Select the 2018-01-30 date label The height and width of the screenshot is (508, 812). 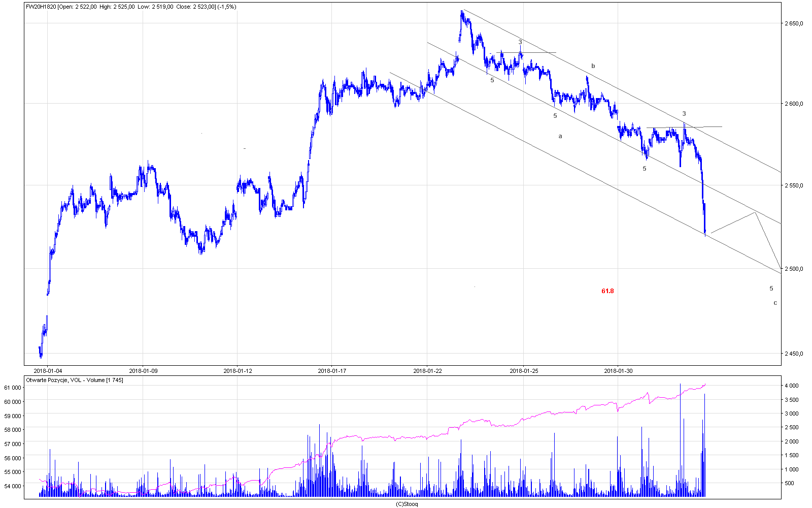click(x=618, y=371)
